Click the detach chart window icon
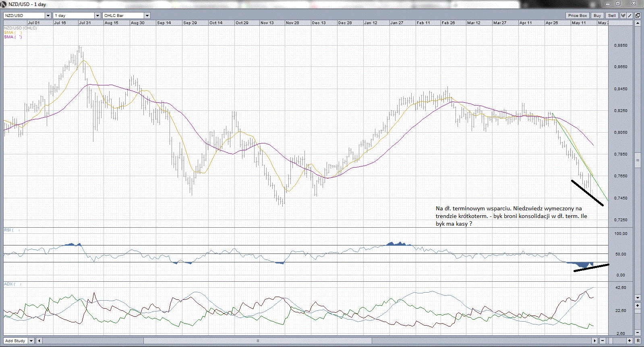644x347 pixels. click(x=638, y=15)
